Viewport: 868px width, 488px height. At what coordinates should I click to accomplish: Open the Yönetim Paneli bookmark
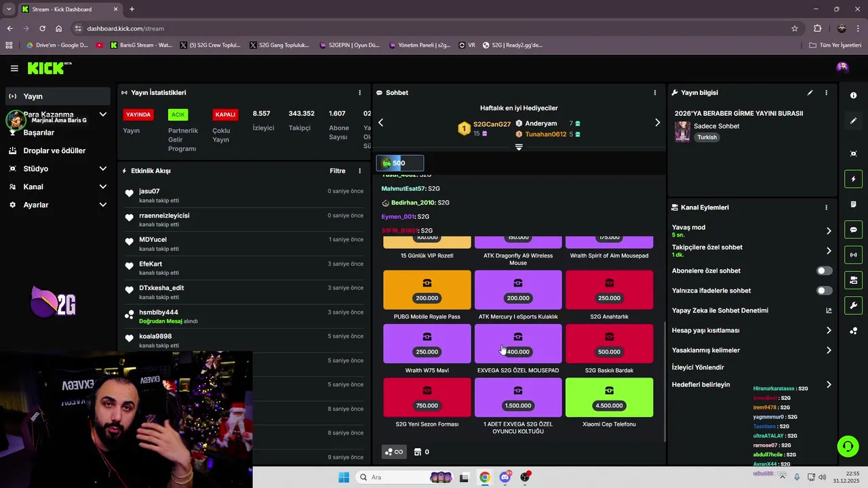pyautogui.click(x=420, y=45)
